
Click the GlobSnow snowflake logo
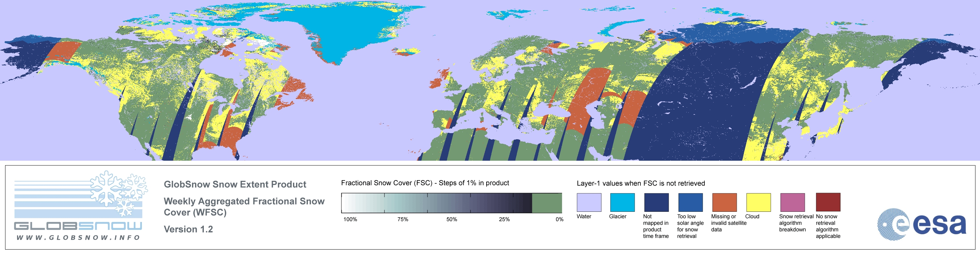click(119, 193)
